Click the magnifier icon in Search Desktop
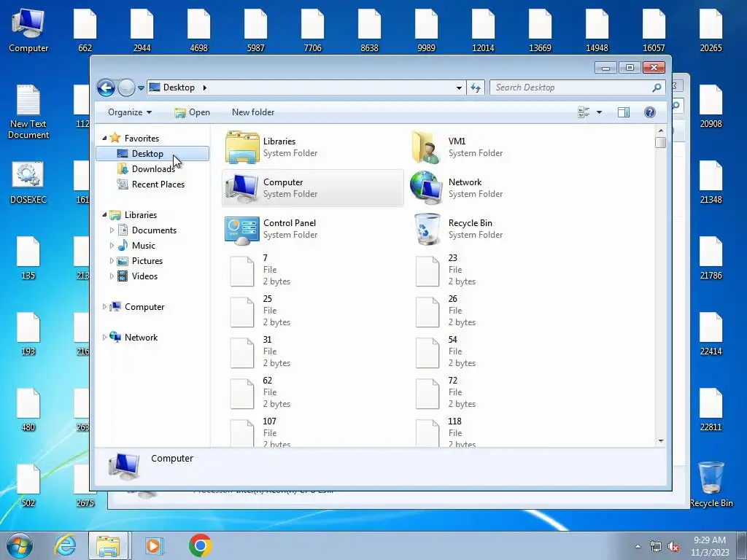Screen dimensions: 747x560 tap(657, 87)
